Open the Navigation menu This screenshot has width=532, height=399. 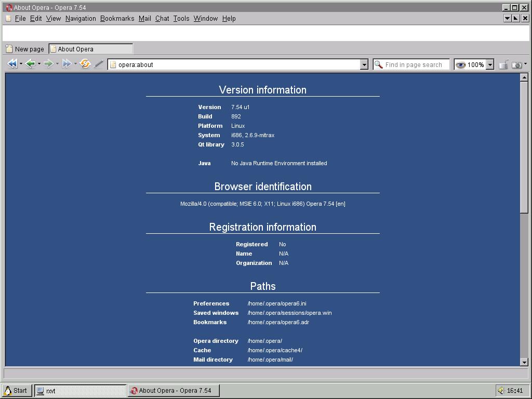81,18
